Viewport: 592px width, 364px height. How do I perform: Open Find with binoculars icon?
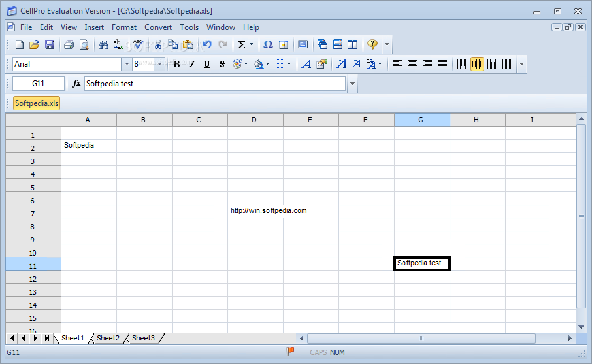[x=103, y=44]
